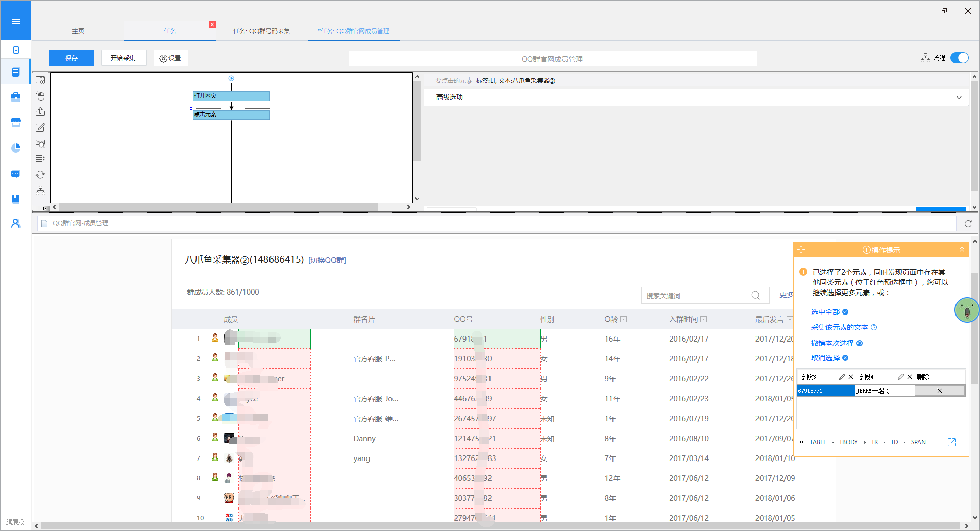Pop out the operation tips panel
The height and width of the screenshot is (531, 980).
pyautogui.click(x=952, y=442)
